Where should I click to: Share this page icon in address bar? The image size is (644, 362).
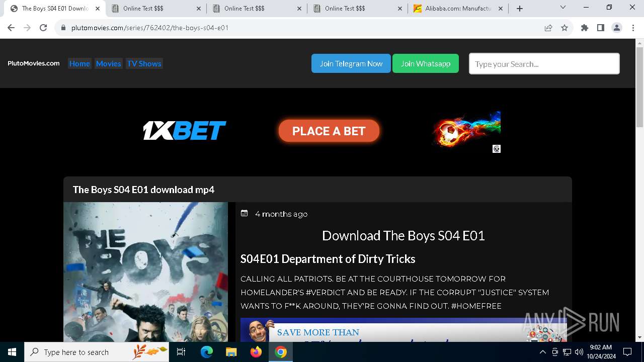pos(548,28)
